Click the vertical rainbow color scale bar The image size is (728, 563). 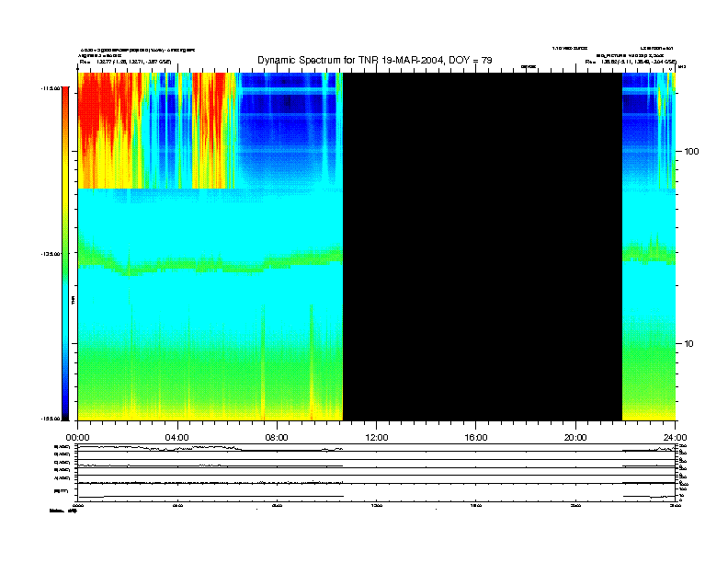65,254
